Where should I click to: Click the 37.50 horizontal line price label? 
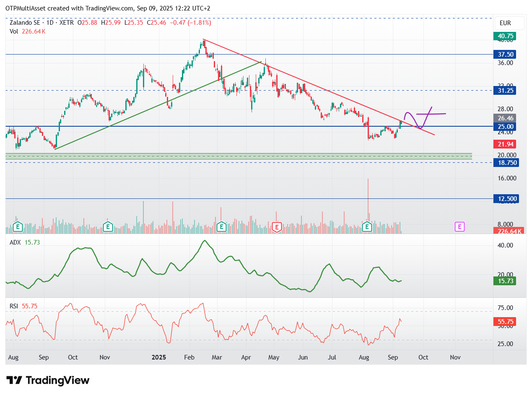click(505, 55)
